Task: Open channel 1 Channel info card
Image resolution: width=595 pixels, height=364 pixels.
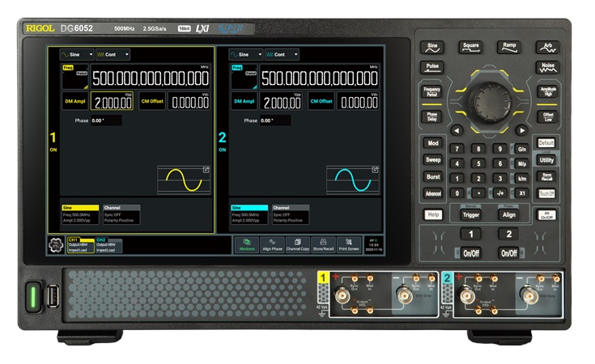Action: [x=121, y=214]
